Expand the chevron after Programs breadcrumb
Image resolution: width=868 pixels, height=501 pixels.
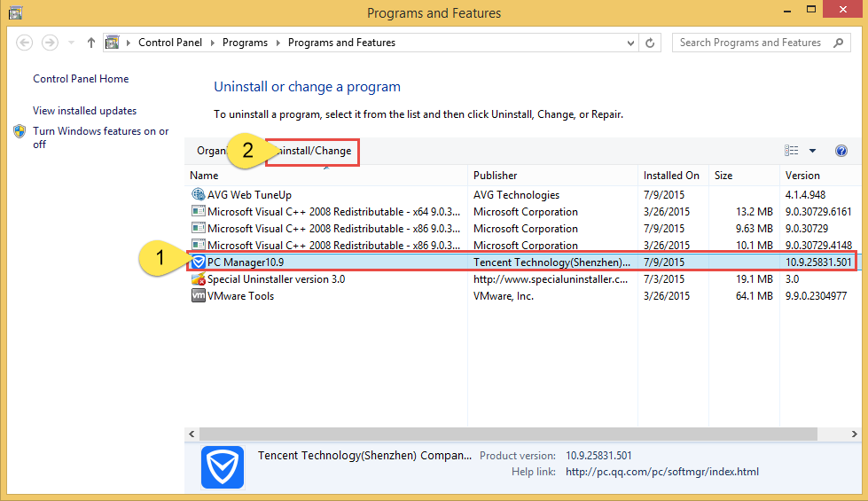click(x=278, y=43)
